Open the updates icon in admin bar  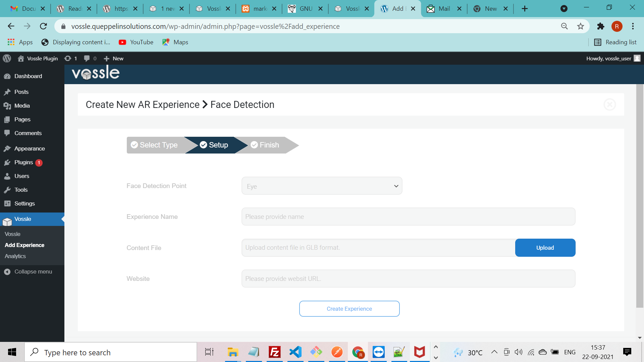pos(71,58)
